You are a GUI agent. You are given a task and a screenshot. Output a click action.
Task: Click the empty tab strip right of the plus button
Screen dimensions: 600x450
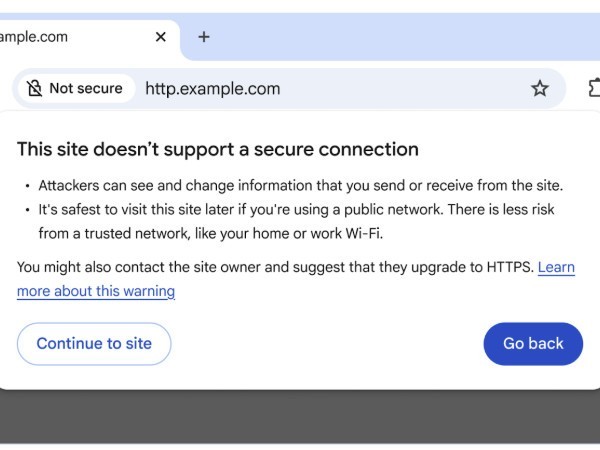[x=400, y=37]
